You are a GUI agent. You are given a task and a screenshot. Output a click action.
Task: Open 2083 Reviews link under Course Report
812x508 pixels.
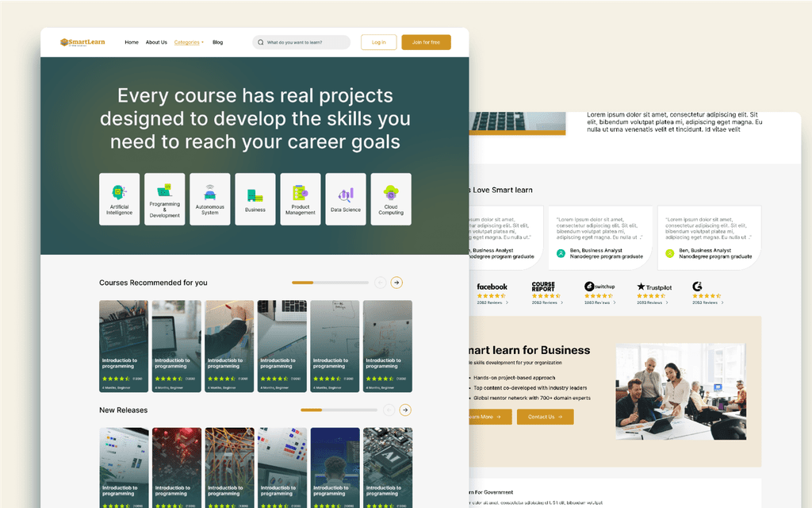[x=547, y=302]
